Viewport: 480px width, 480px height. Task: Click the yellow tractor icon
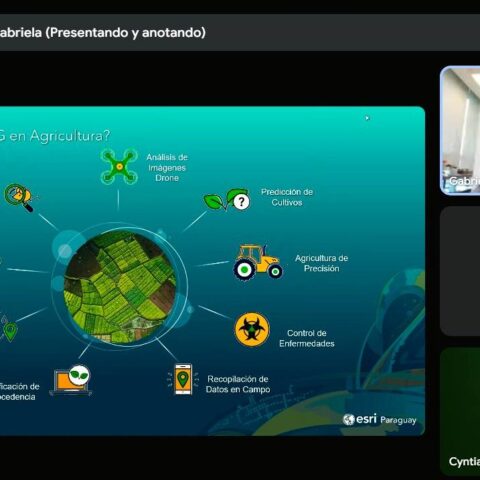[x=258, y=263]
